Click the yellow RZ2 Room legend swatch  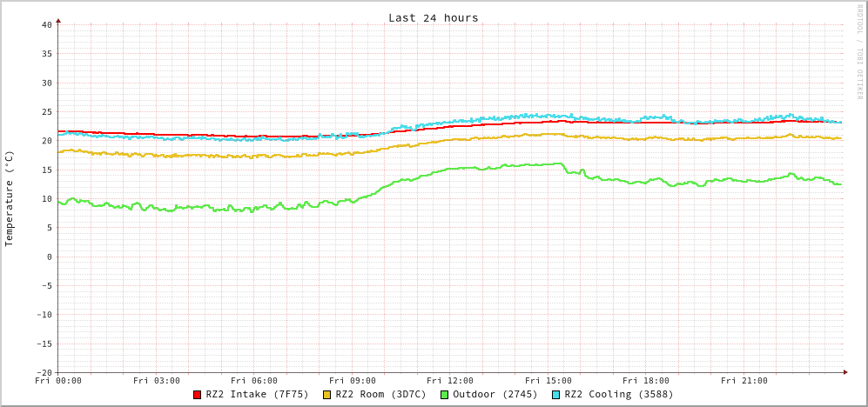[x=327, y=395]
